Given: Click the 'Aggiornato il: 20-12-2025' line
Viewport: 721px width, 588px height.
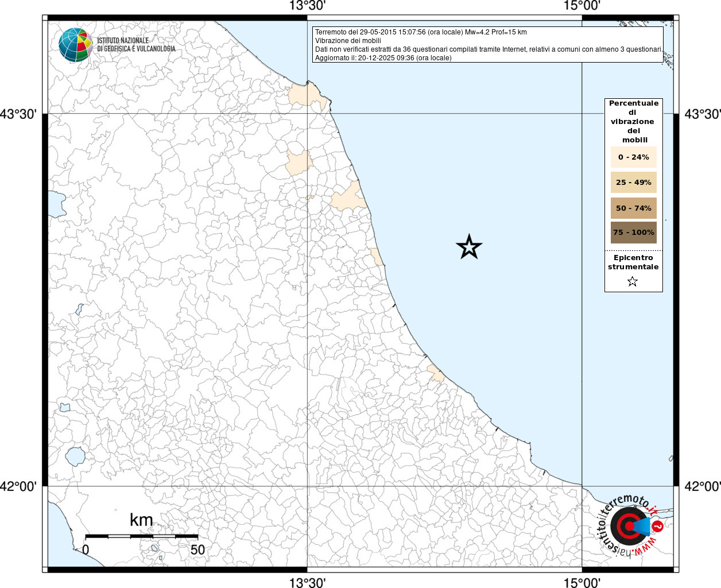Looking at the screenshot, I should pyautogui.click(x=383, y=58).
